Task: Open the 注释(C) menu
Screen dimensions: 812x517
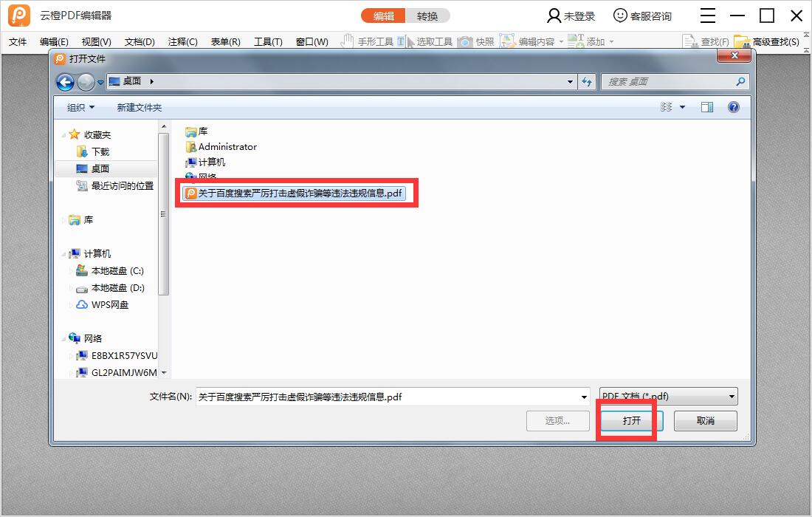Action: [x=183, y=41]
